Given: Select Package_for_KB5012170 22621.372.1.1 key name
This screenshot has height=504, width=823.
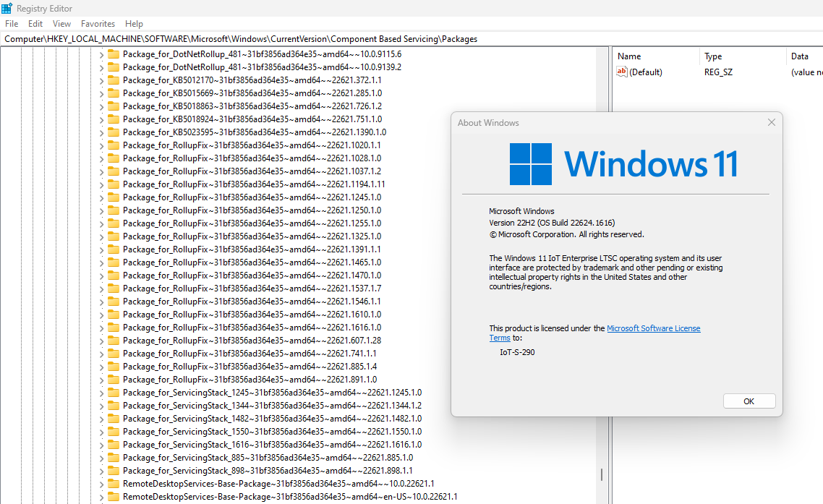Looking at the screenshot, I should [x=252, y=80].
